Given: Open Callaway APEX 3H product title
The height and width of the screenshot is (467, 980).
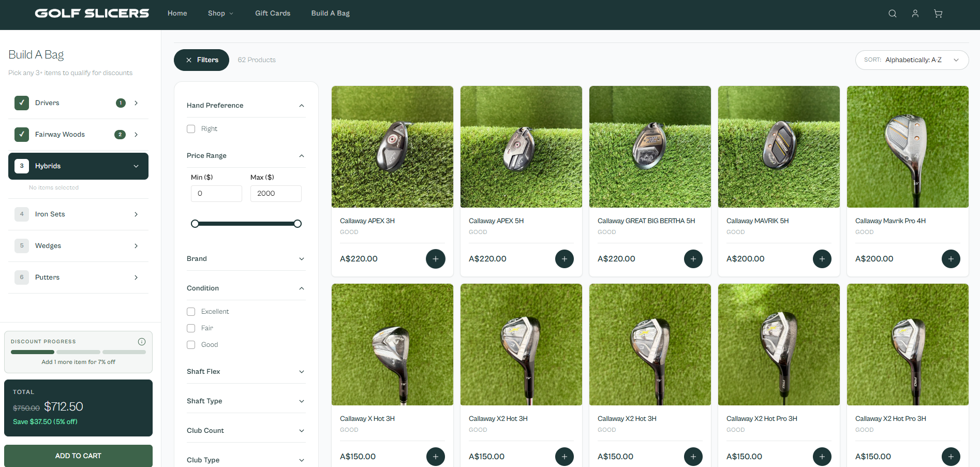Looking at the screenshot, I should [367, 221].
